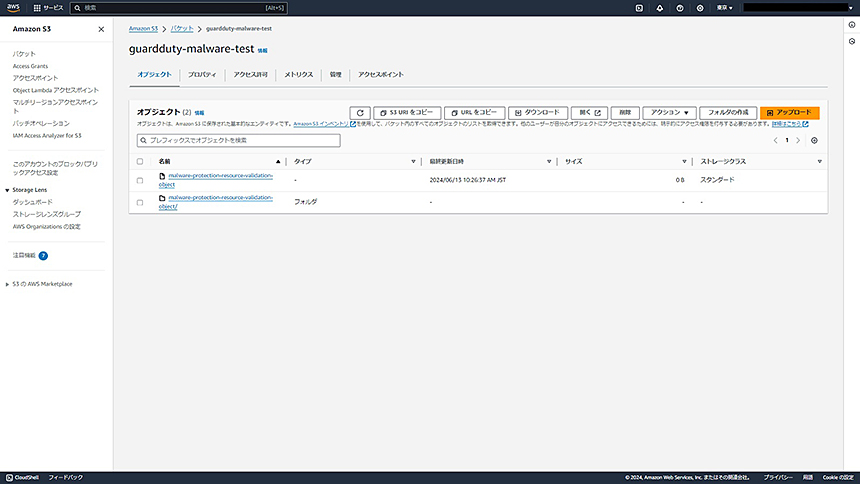Open table preferences gear icon
860x484 pixels.
tap(814, 140)
